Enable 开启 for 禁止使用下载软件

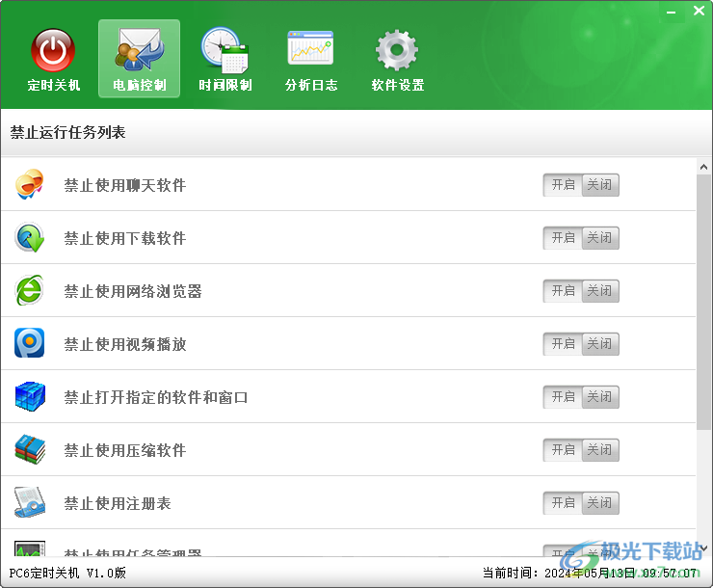pos(563,238)
